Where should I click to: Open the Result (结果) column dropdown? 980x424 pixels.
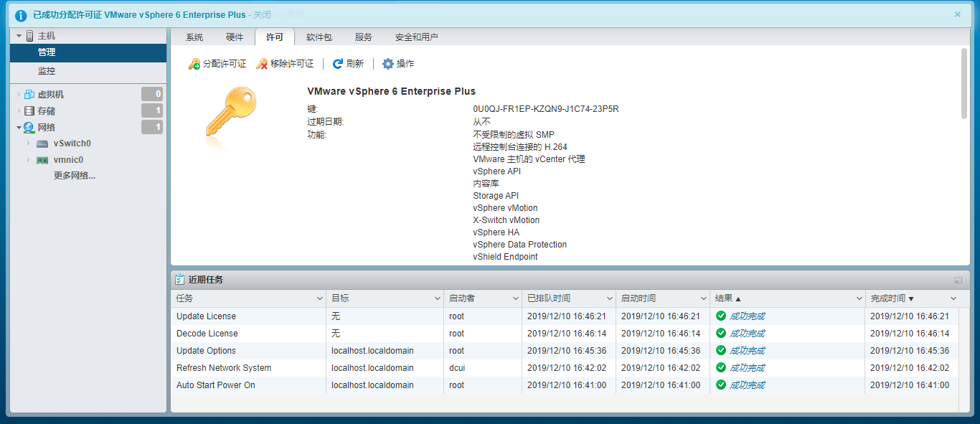859,298
